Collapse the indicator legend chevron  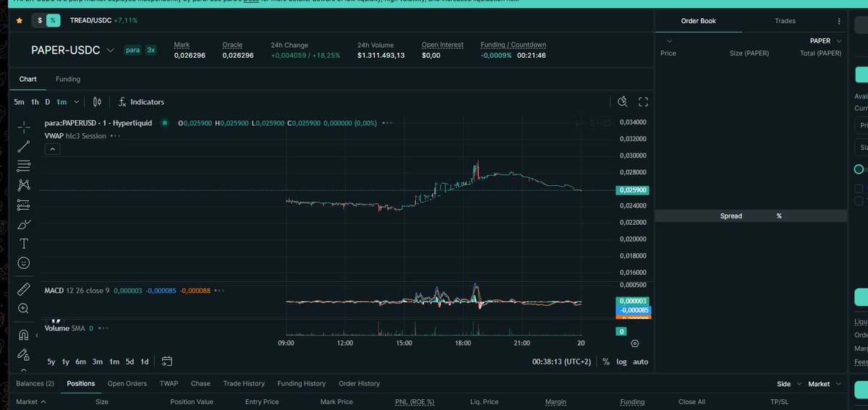pos(53,149)
